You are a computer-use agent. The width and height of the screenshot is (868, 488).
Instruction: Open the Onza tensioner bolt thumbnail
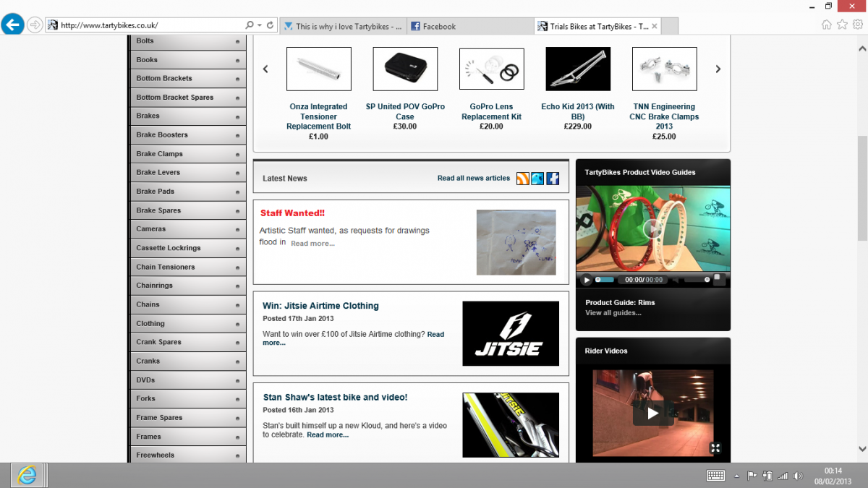coord(319,69)
